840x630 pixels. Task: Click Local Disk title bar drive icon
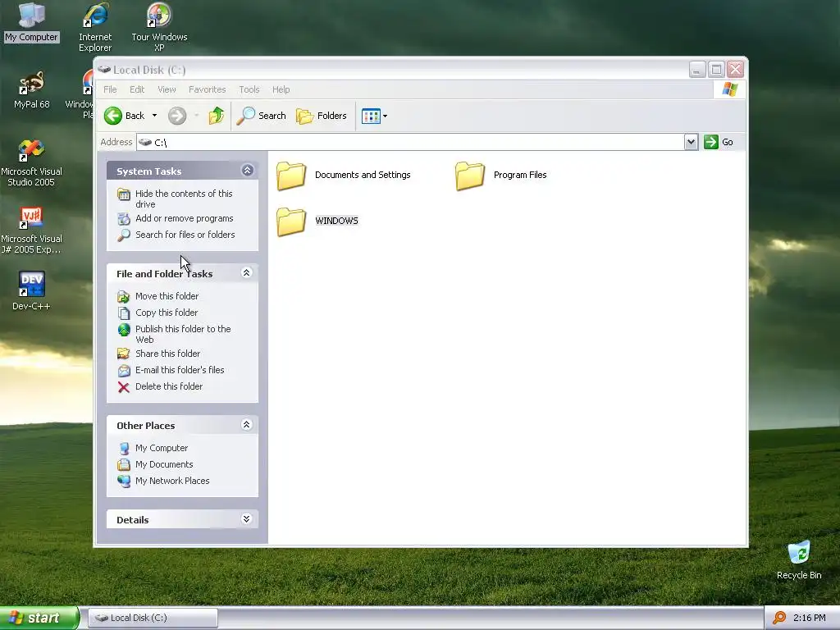click(104, 70)
